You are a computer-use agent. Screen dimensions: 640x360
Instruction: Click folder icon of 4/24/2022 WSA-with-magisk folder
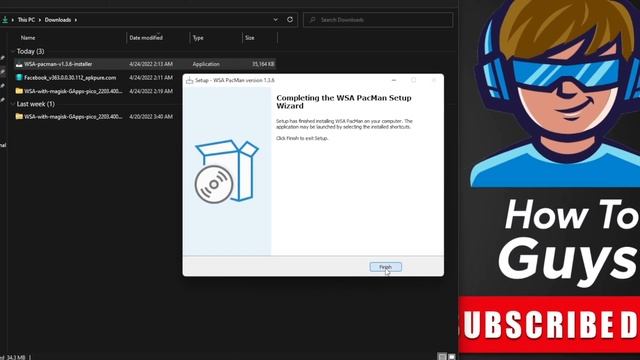click(x=19, y=91)
